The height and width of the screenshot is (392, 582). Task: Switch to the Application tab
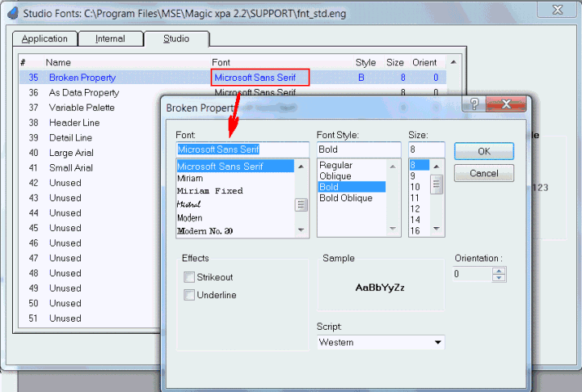click(x=44, y=39)
